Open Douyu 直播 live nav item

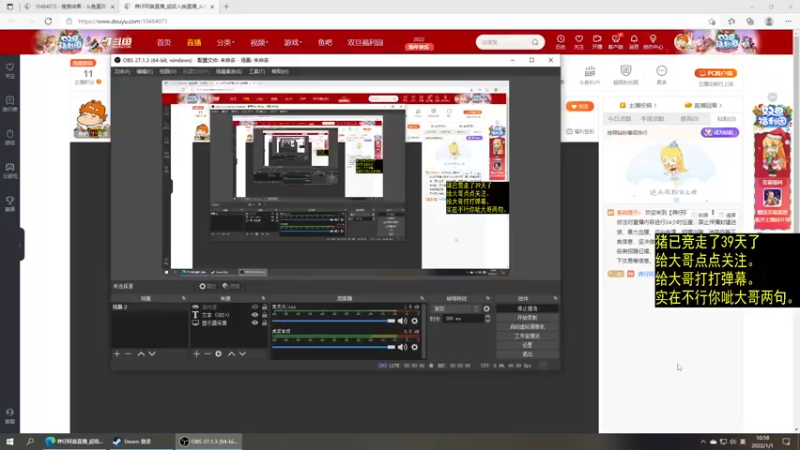coord(194,43)
